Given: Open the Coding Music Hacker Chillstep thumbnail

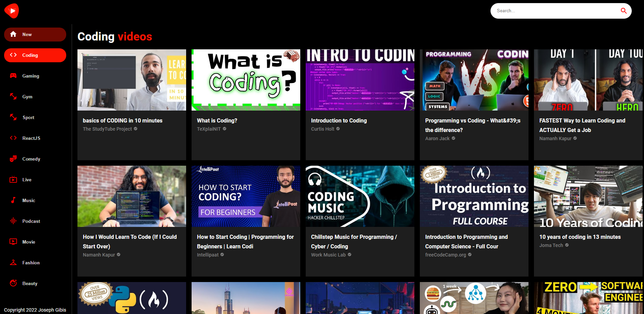Looking at the screenshot, I should tap(360, 196).
